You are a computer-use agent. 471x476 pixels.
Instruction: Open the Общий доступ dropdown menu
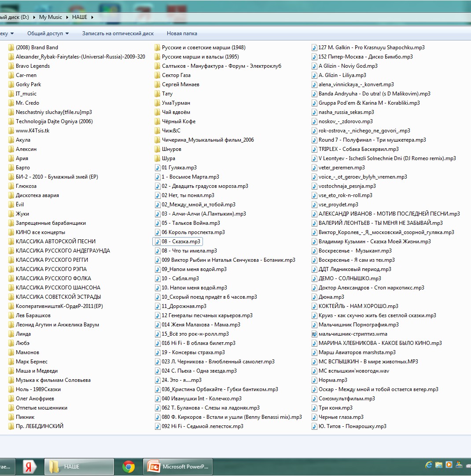coord(48,33)
